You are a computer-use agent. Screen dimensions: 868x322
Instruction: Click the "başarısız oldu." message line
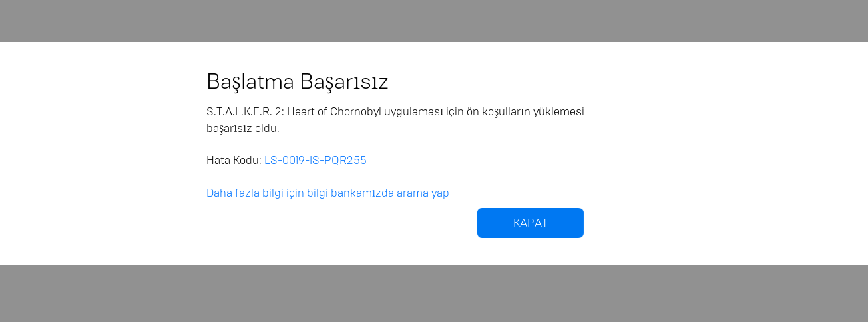[x=243, y=128]
